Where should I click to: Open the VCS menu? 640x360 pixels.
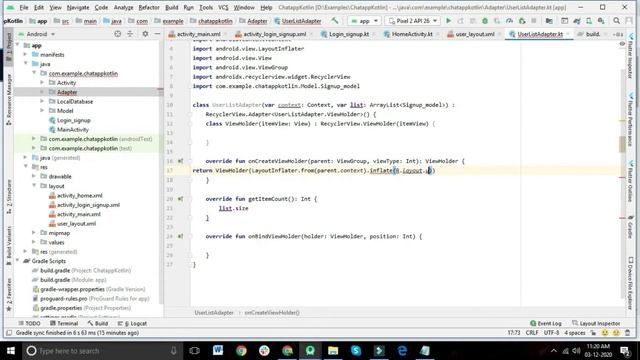(x=223, y=7)
